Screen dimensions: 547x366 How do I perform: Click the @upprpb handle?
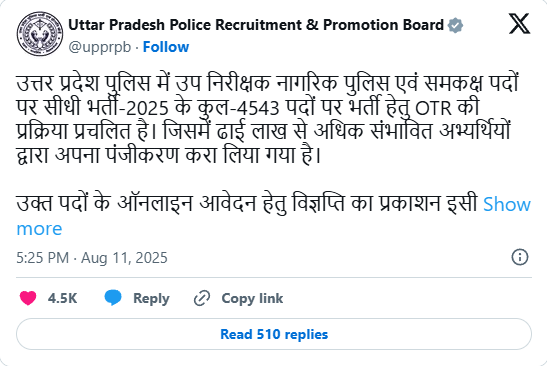click(x=100, y=47)
